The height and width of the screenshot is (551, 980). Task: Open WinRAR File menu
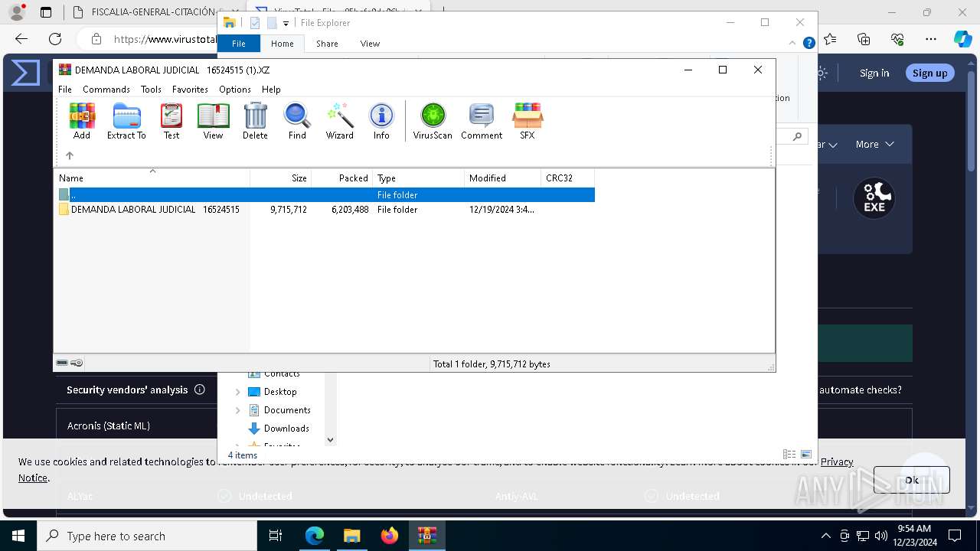pos(65,90)
